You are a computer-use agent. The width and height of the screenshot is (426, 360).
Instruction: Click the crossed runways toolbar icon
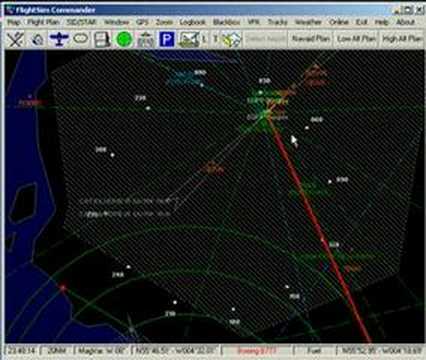[15, 39]
